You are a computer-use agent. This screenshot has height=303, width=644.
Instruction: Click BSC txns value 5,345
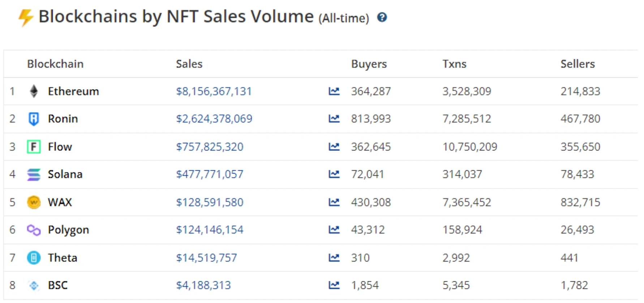pyautogui.click(x=456, y=285)
